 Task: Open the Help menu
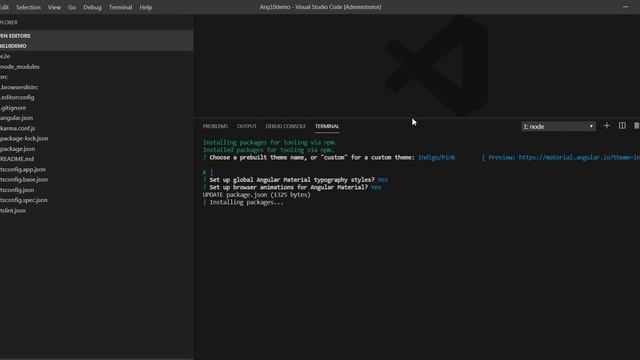[x=145, y=7]
